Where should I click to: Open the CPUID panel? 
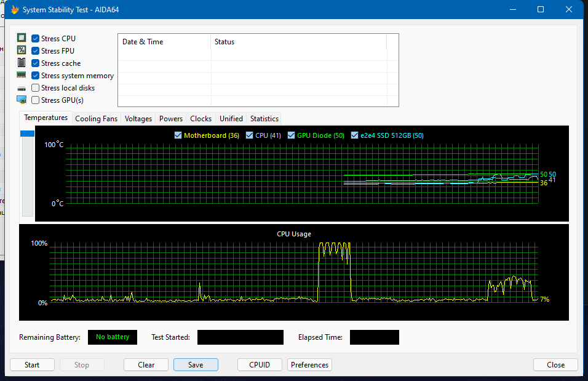(x=260, y=365)
